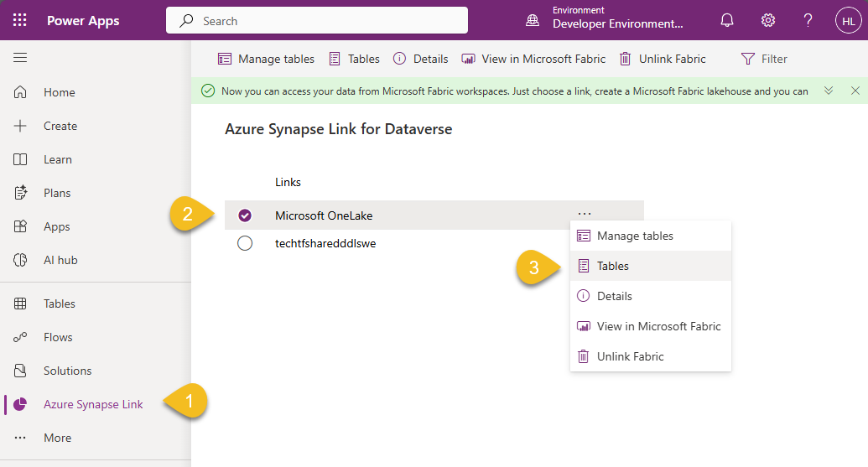Open Solutions in the left navigation

tap(68, 371)
